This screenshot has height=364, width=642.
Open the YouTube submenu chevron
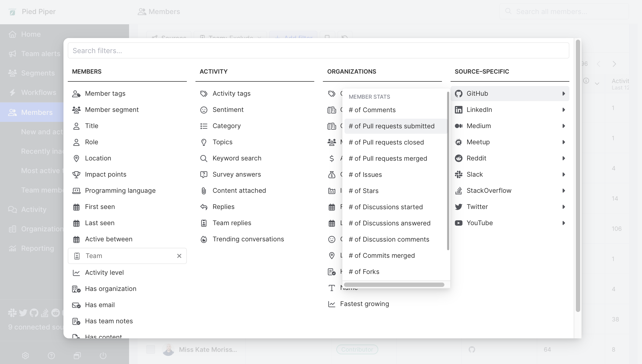563,223
